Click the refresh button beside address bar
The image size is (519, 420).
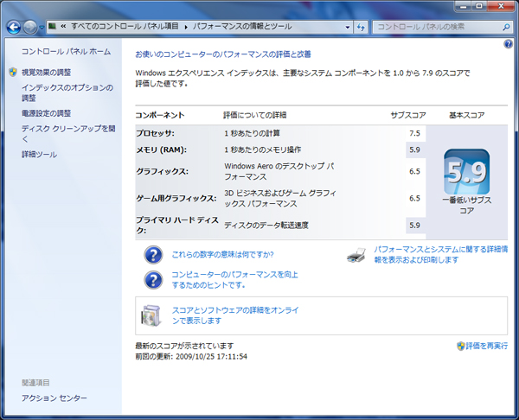(361, 27)
